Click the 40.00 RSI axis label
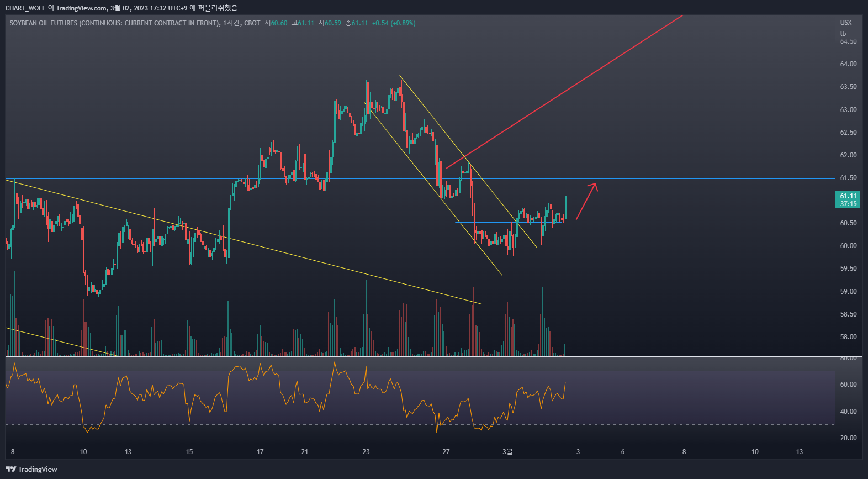This screenshot has width=868, height=479. pyautogui.click(x=848, y=412)
